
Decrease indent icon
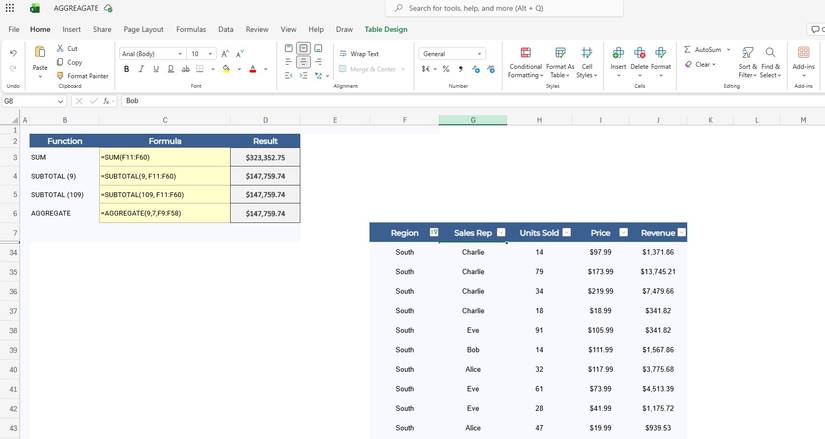[x=288, y=76]
